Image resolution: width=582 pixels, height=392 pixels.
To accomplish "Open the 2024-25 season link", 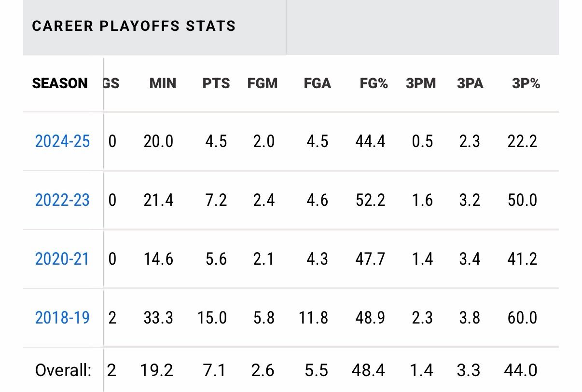I will pyautogui.click(x=62, y=142).
